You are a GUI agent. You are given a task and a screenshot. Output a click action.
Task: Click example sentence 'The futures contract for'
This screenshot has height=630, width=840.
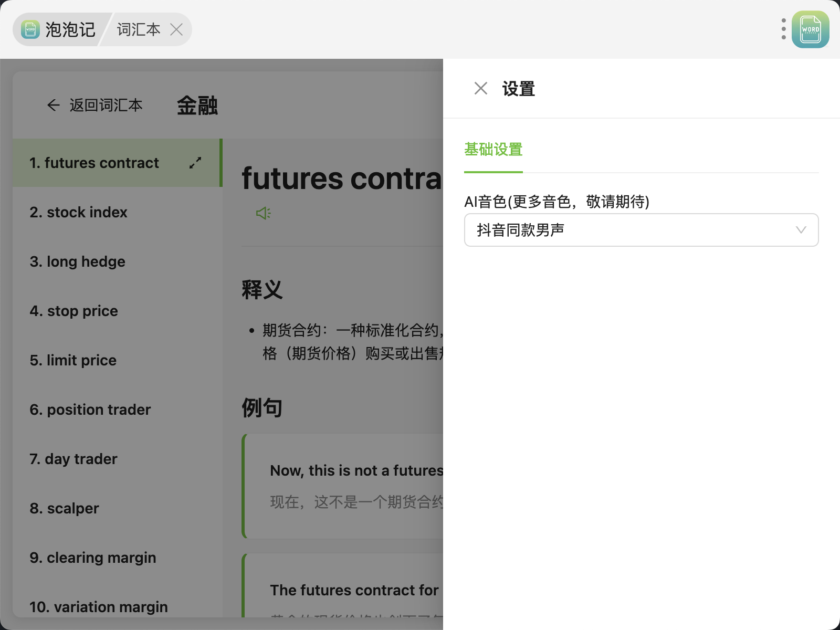[354, 590]
